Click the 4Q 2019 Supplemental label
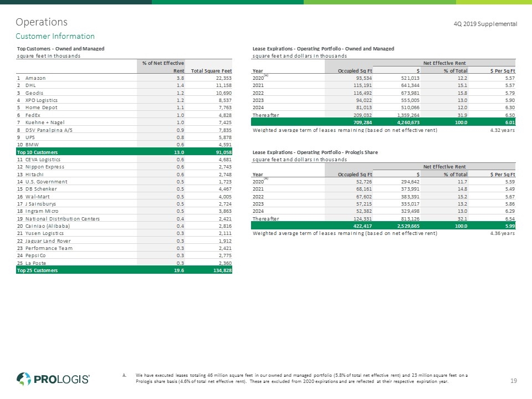The width and height of the screenshot is (532, 399). [x=485, y=24]
